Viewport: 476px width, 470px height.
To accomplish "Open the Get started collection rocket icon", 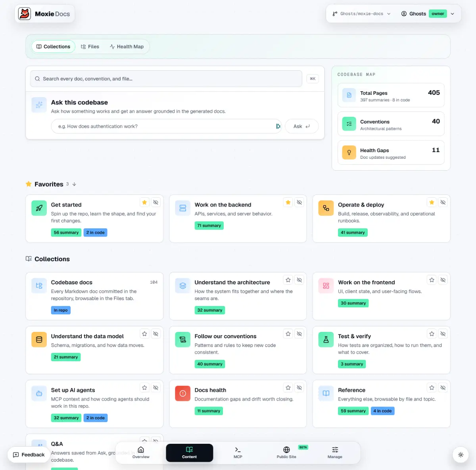I will (x=39, y=208).
